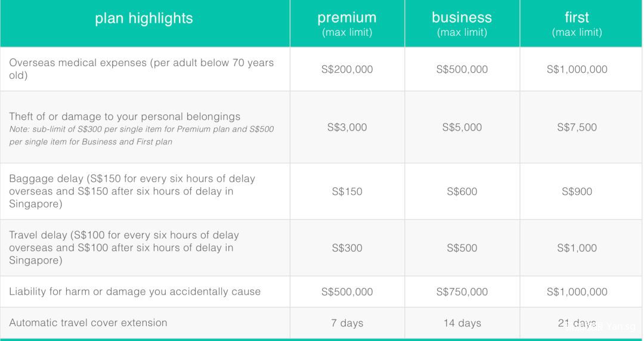Click S$200,000 premium medical expenses limit
644x341 pixels.
[347, 69]
